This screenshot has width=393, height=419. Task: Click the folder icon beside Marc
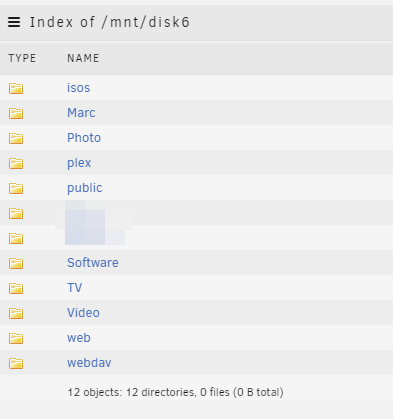click(x=16, y=113)
